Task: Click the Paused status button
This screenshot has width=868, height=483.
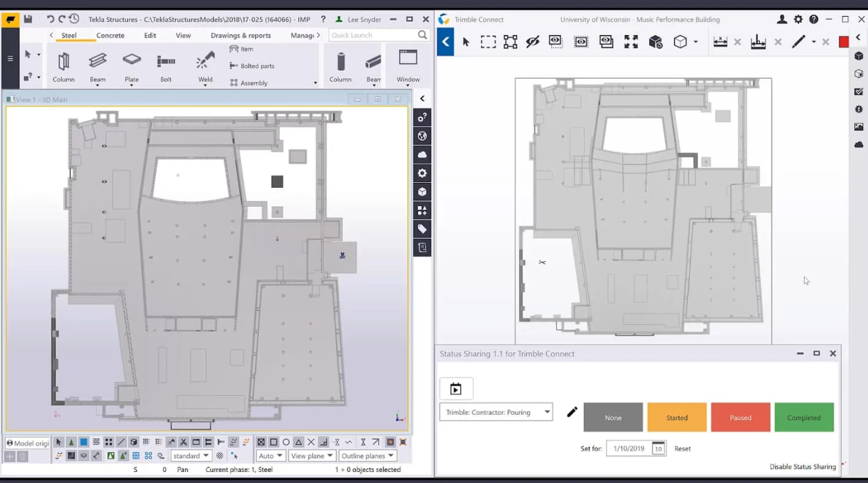Action: [741, 417]
